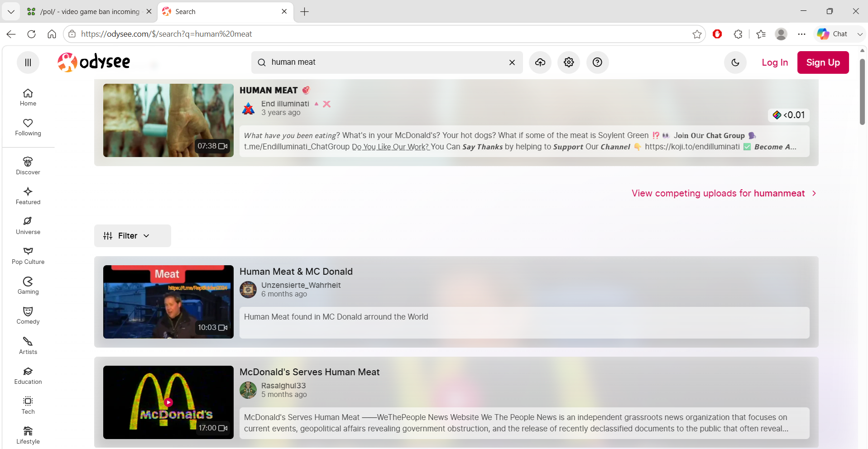Screen dimensions: 868x449
Task: Close the /pol/ browser tab
Action: (x=149, y=12)
